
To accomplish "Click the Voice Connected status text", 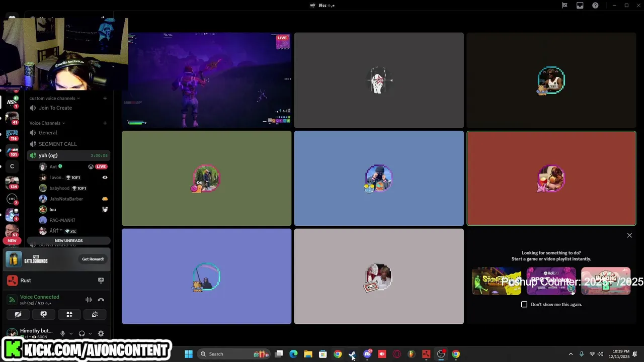I will 39,297.
